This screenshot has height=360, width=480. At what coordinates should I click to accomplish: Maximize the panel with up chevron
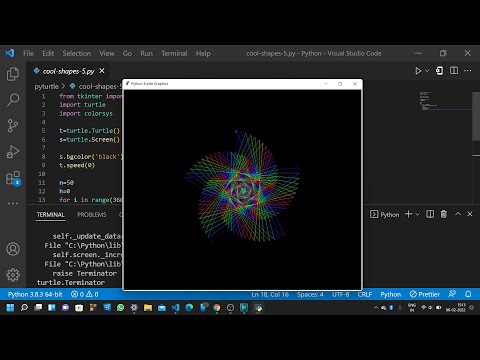coord(458,214)
